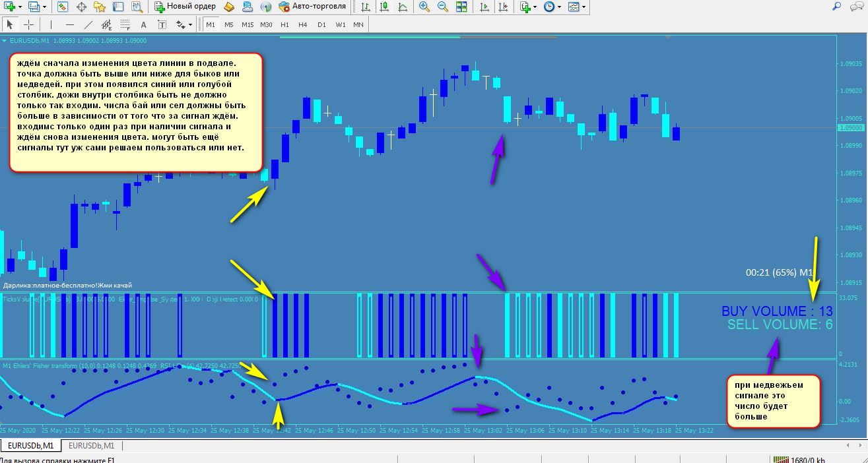Tile the chart windows
The width and height of the screenshot is (868, 463).
click(x=461, y=7)
